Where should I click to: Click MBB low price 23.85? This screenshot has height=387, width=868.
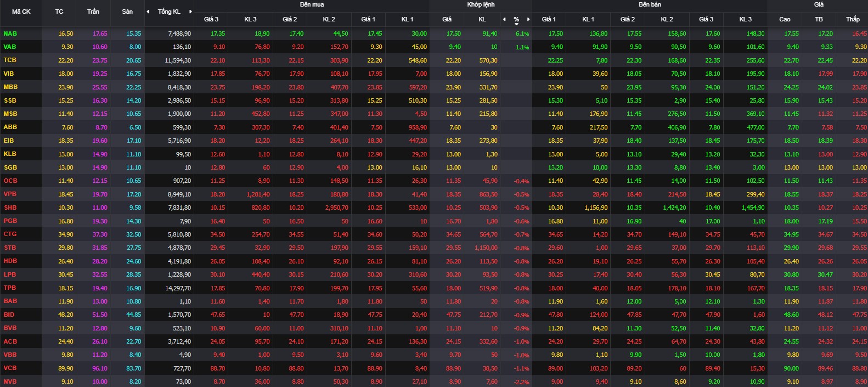tap(859, 87)
